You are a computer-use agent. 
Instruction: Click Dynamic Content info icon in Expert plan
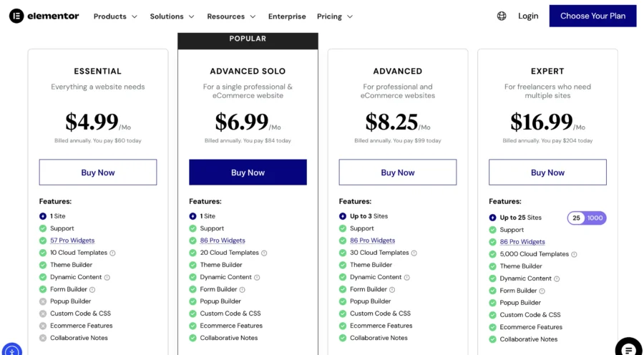pyautogui.click(x=557, y=279)
